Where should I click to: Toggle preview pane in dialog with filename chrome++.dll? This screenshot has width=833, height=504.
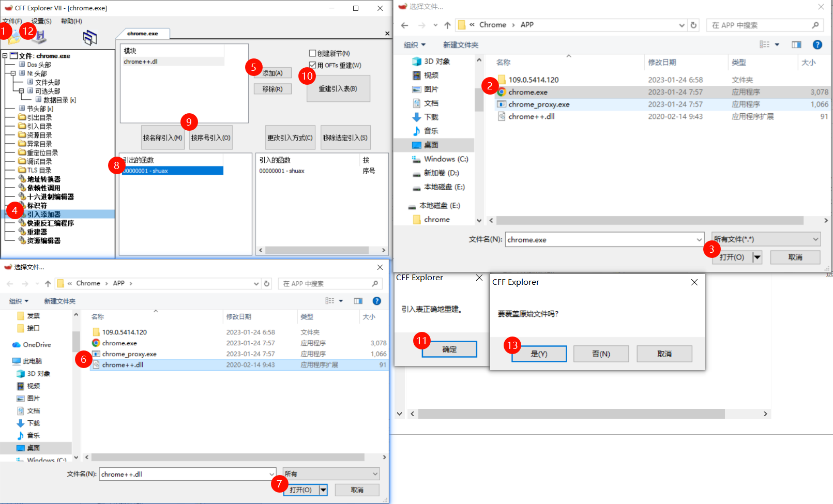pyautogui.click(x=358, y=301)
